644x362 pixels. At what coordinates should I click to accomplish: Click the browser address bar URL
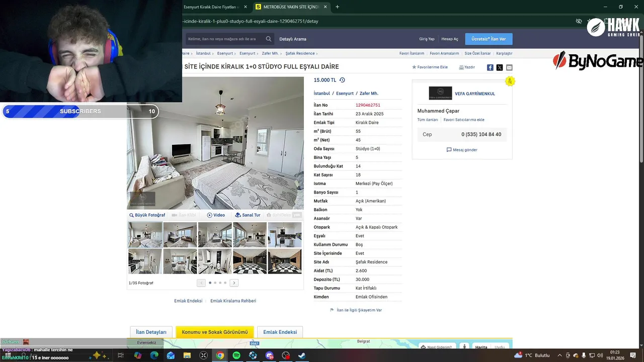(251, 21)
